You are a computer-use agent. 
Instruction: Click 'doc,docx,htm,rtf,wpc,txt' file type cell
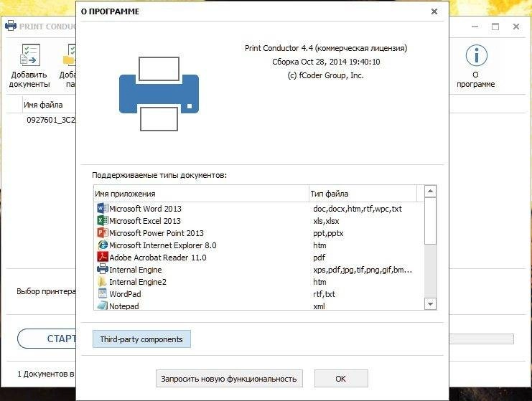pyautogui.click(x=358, y=209)
